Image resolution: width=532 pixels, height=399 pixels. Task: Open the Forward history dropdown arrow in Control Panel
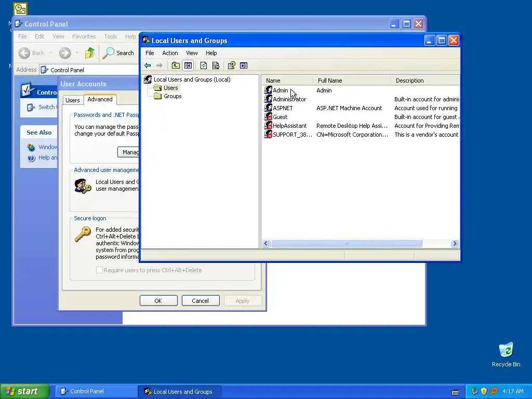click(x=77, y=53)
